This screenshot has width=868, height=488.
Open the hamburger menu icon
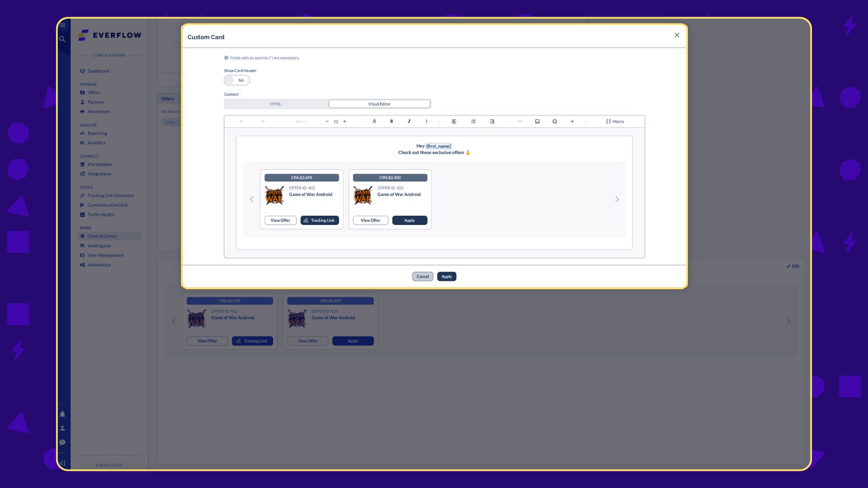click(x=62, y=25)
